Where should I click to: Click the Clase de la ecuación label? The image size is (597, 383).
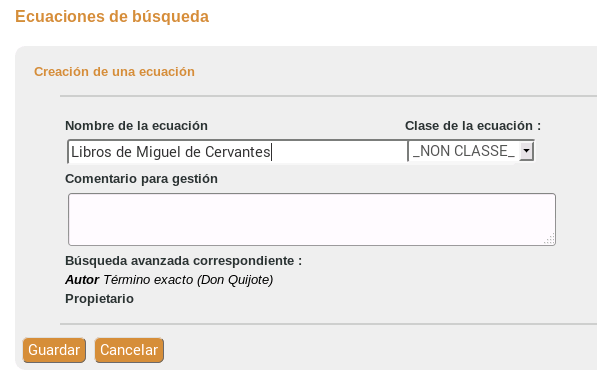pos(473,126)
